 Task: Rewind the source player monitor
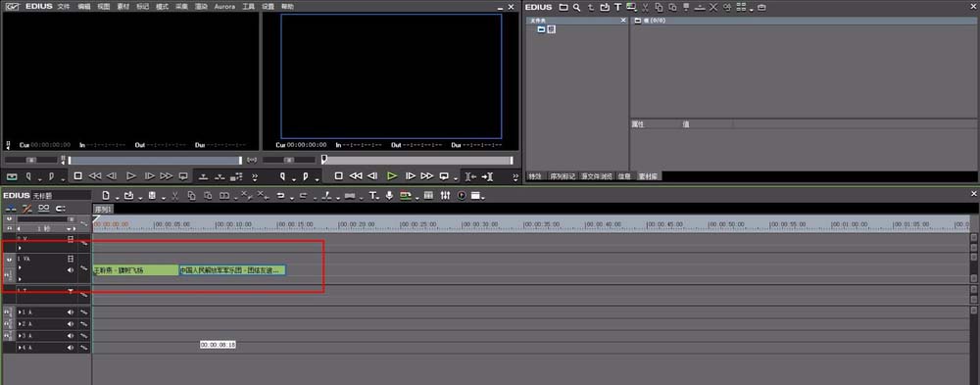click(95, 176)
